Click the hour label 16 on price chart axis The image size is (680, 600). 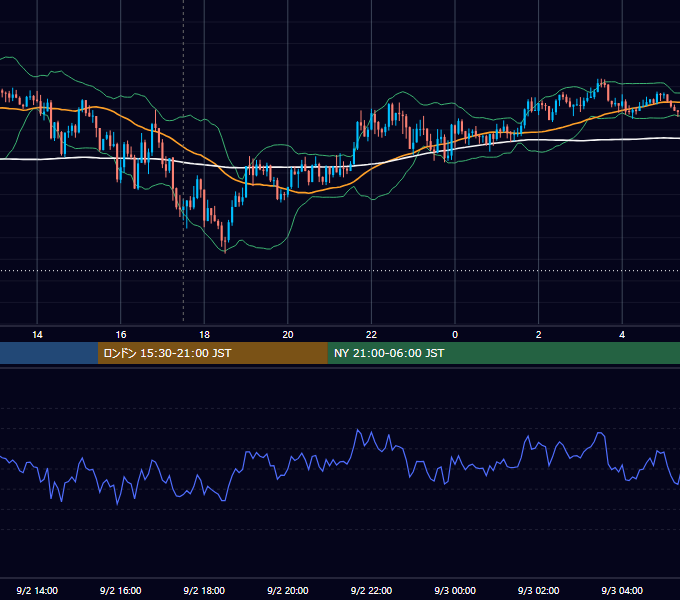(x=121, y=335)
